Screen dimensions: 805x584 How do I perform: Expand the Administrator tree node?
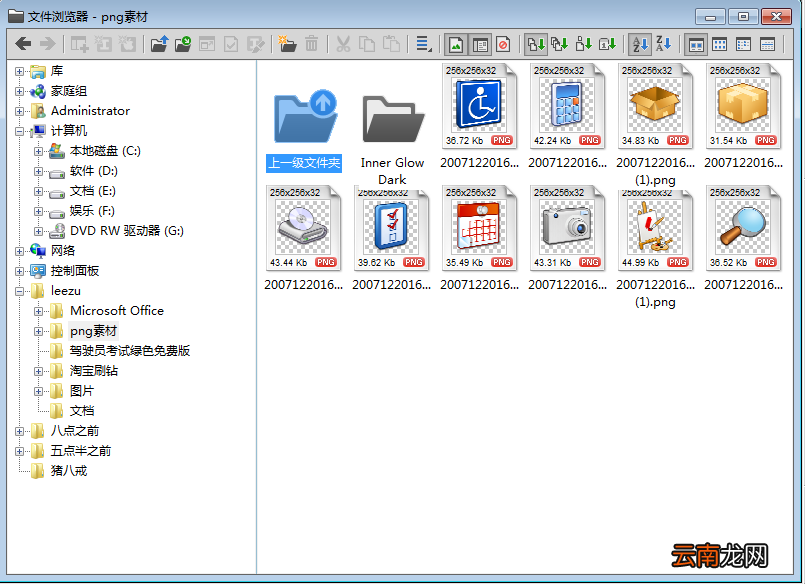coord(19,111)
